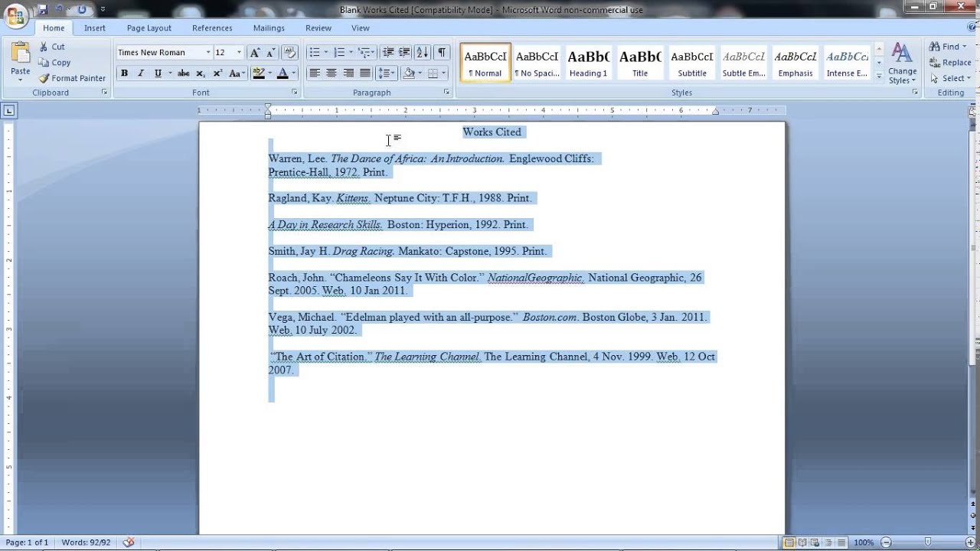
Task: Apply the Heading 1 style
Action: [x=588, y=62]
